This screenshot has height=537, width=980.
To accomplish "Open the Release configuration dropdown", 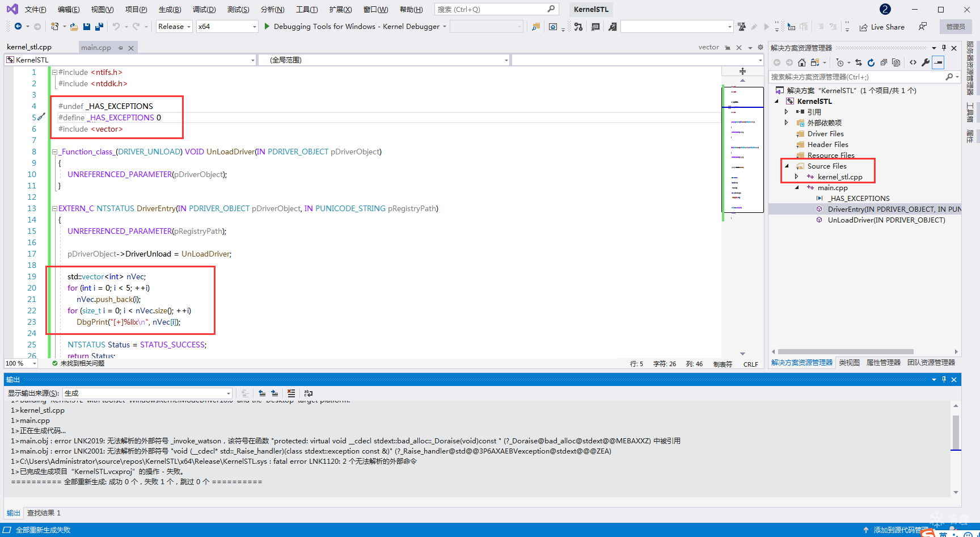I will [174, 27].
